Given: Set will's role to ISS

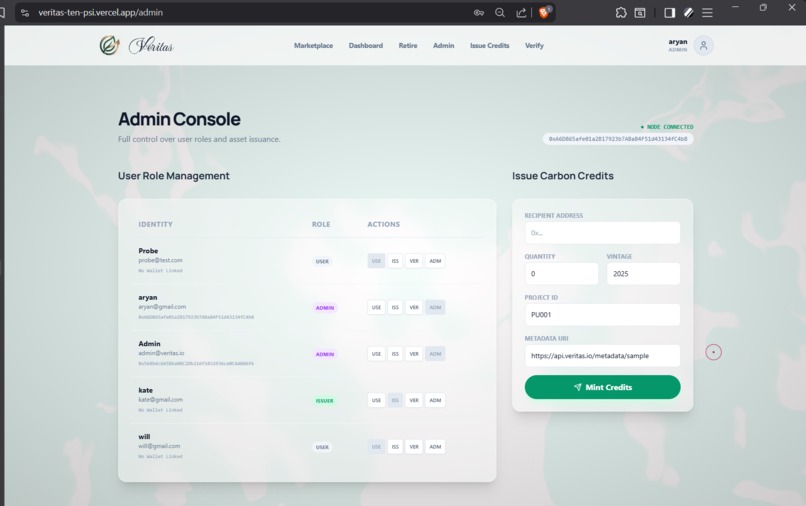Looking at the screenshot, I should pos(395,447).
